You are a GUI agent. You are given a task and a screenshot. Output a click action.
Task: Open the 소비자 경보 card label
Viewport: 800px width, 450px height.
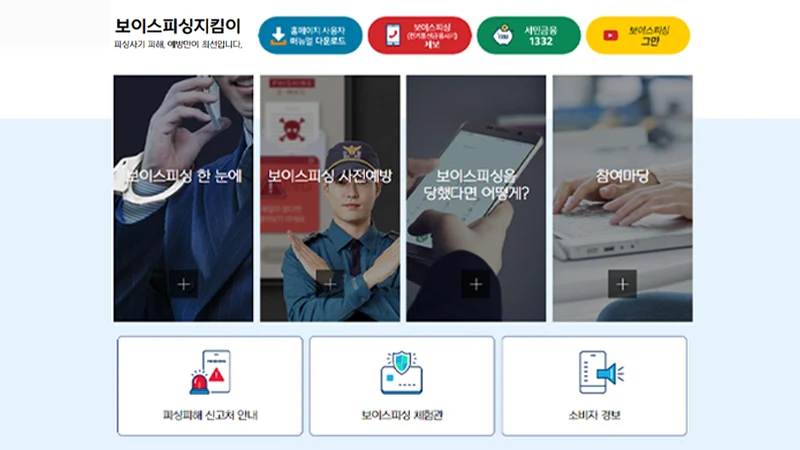[x=594, y=415]
